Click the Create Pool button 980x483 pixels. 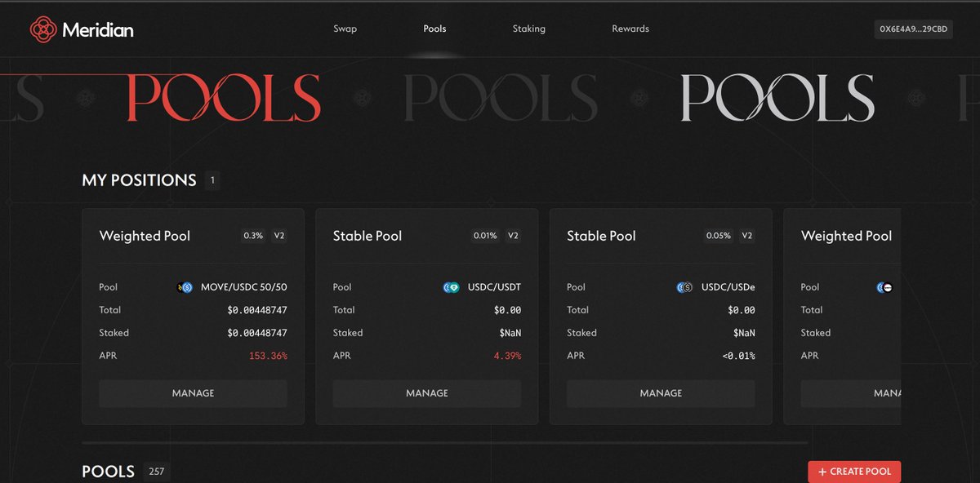coord(854,472)
